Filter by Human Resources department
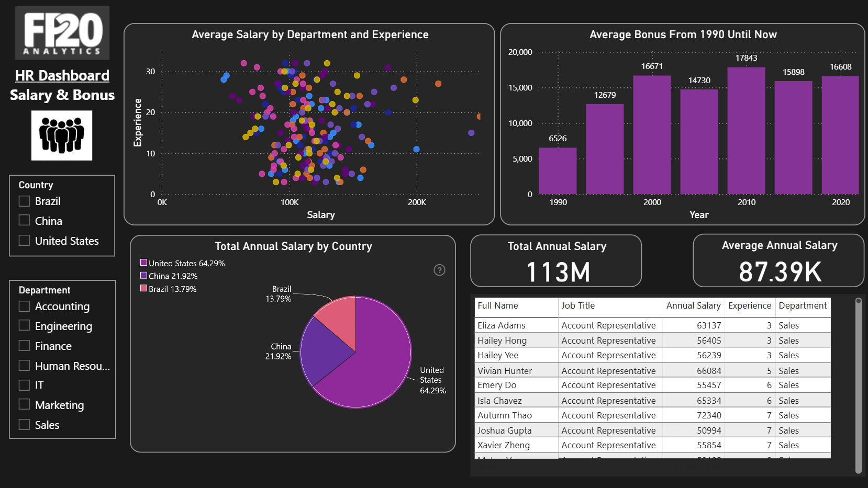This screenshot has width=868, height=488. 24,365
